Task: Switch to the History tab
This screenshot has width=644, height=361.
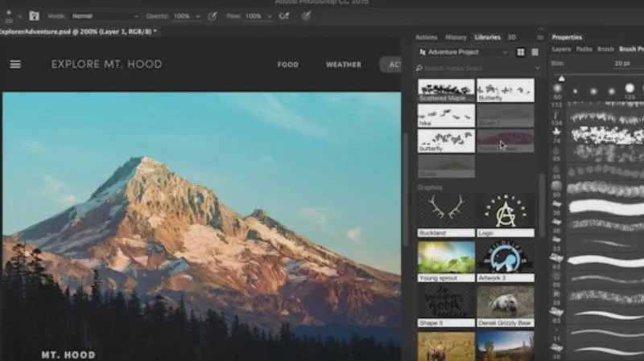Action: [456, 37]
